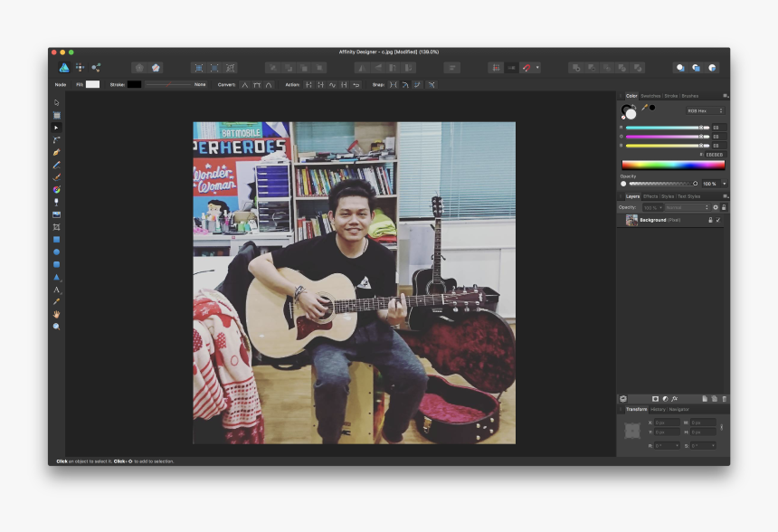Screen dimensions: 778x532
Task: Open the History tab
Action: coord(658,409)
